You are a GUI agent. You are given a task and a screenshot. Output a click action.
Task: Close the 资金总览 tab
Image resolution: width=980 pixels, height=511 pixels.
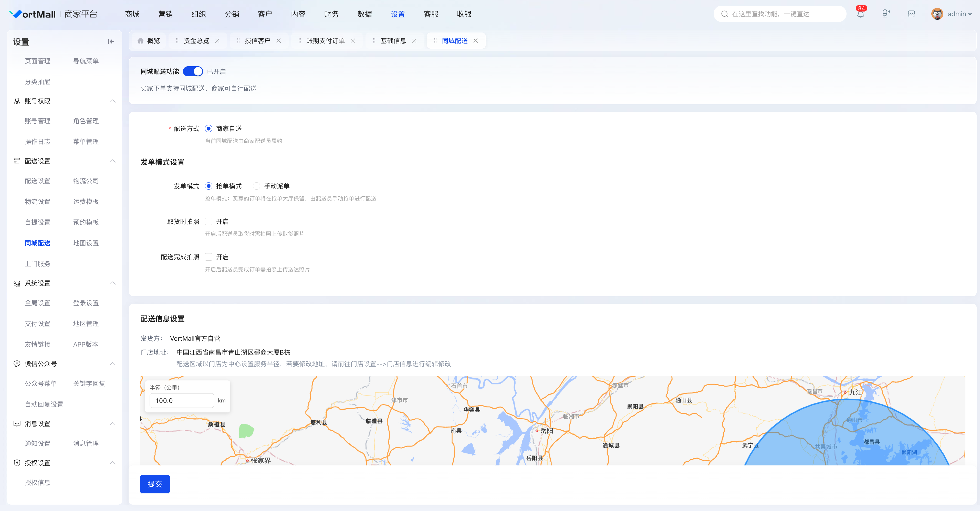217,41
